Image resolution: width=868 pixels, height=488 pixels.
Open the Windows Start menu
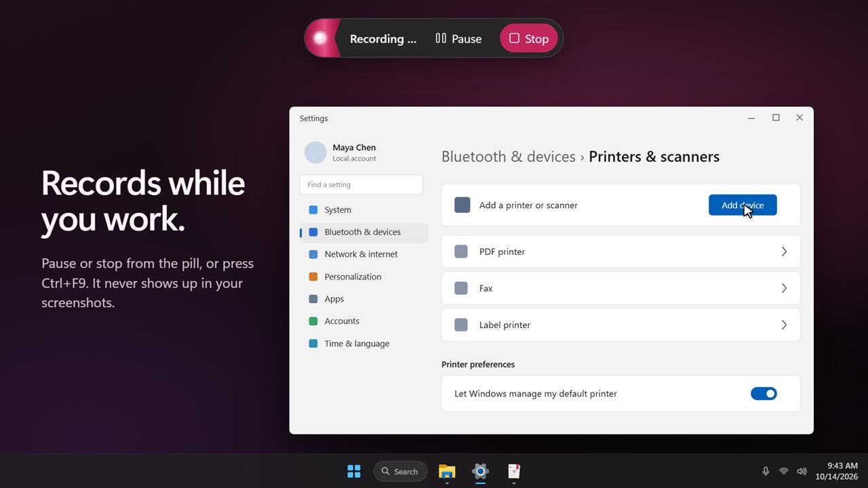[x=354, y=471]
